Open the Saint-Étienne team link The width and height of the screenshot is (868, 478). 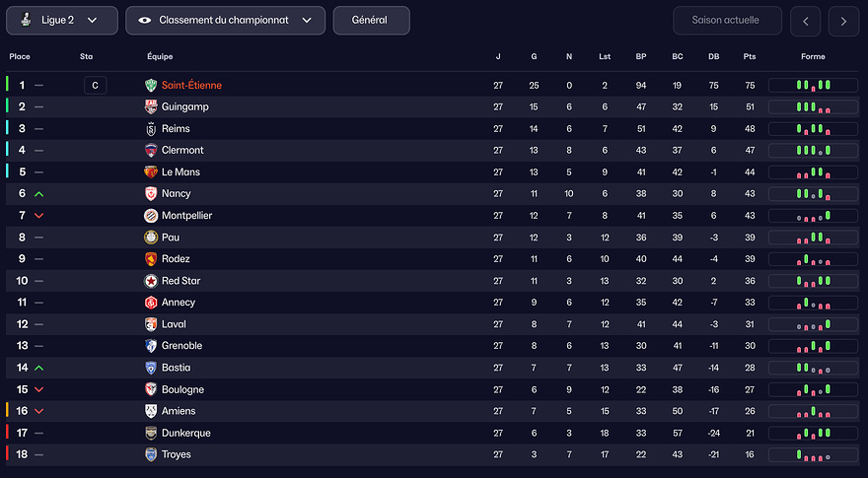tap(191, 86)
